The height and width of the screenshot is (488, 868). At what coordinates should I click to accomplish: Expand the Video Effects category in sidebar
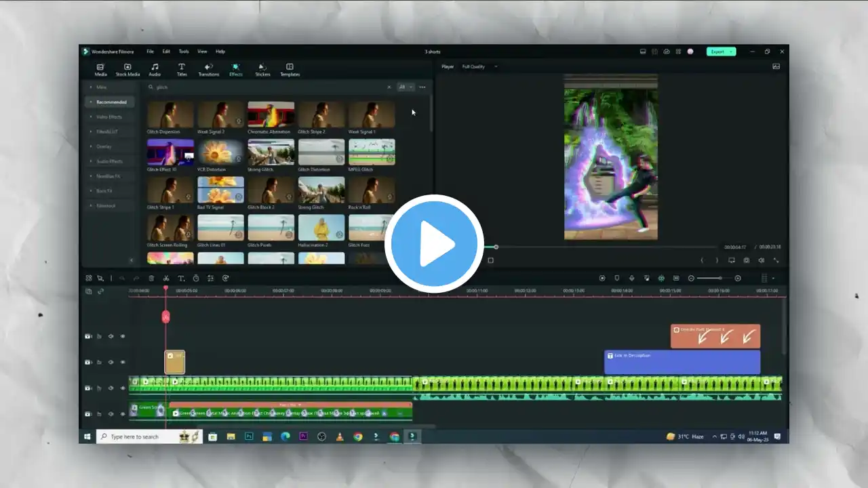pos(108,117)
